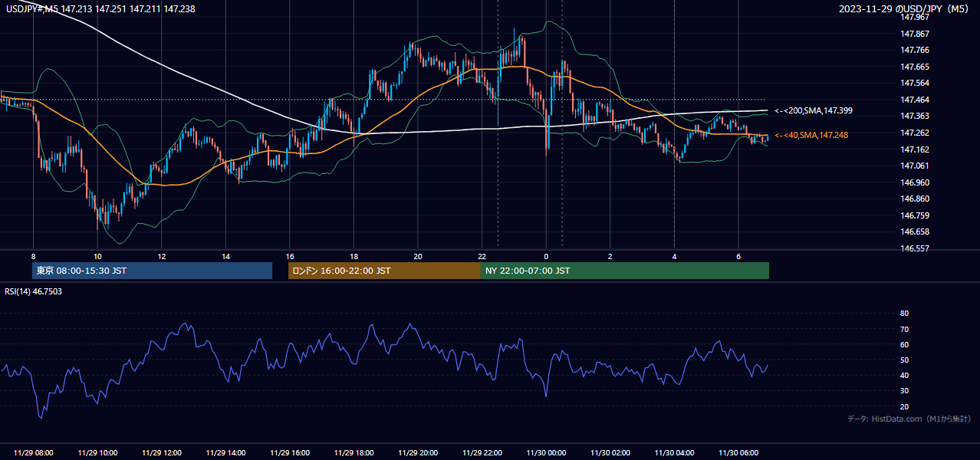This screenshot has height=460, width=980.
Task: Click RSI scale level 40
Action: pos(905,375)
